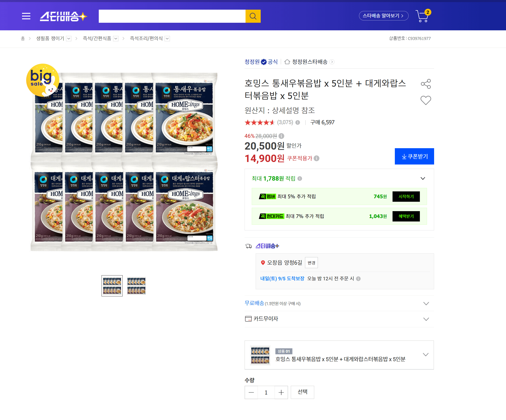Click the search input field
This screenshot has height=420, width=506.
click(172, 16)
